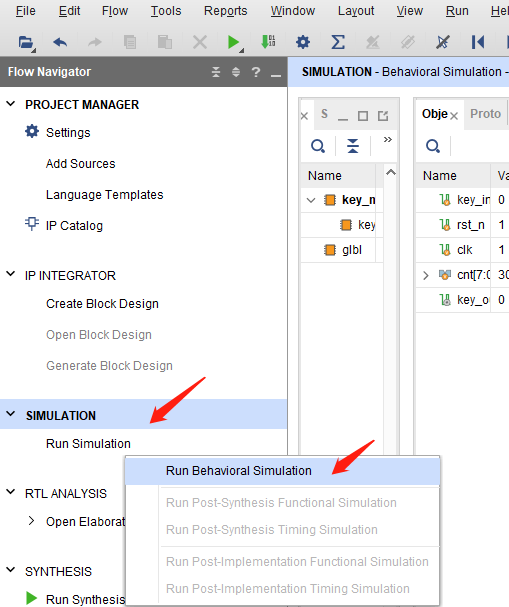The image size is (509, 607).
Task: Click Settings gear under Project Manager
Action: coord(32,132)
